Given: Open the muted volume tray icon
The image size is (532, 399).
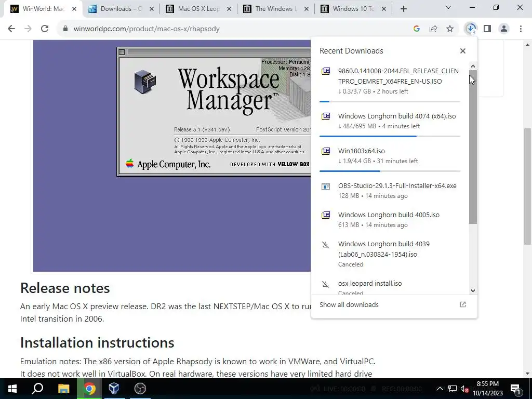Looking at the screenshot, I should tap(464, 389).
